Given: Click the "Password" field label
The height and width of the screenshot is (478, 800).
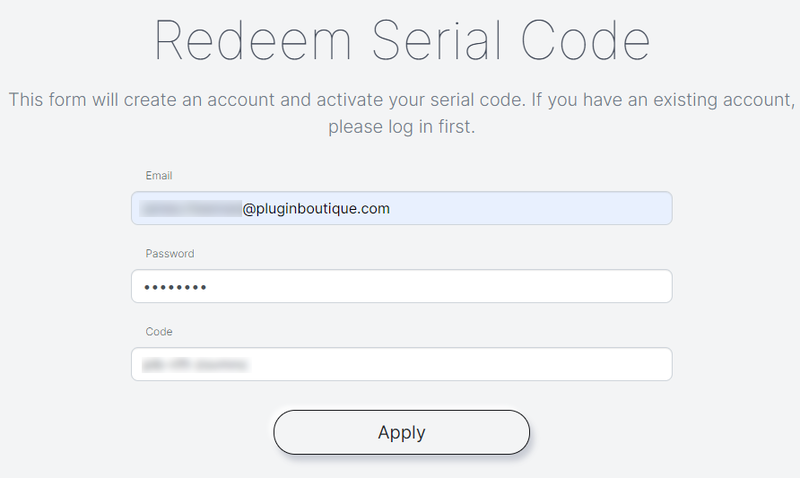Looking at the screenshot, I should point(170,254).
